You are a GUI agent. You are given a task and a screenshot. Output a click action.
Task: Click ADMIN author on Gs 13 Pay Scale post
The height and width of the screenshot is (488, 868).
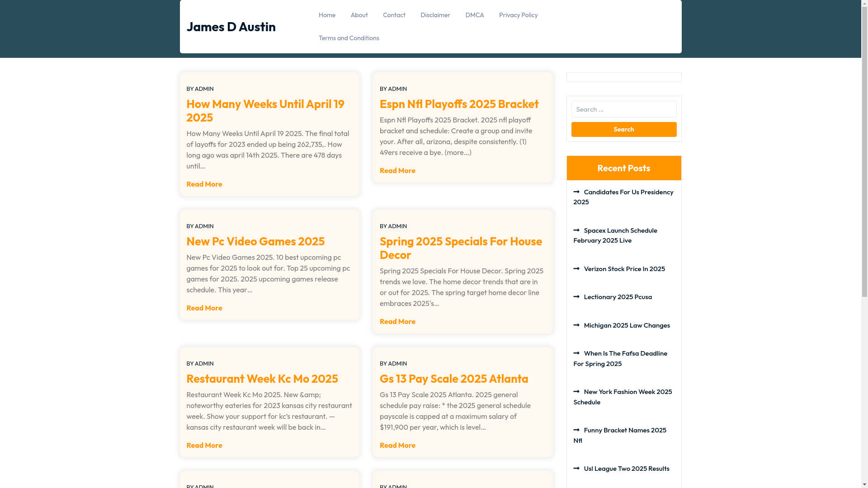[x=397, y=363]
